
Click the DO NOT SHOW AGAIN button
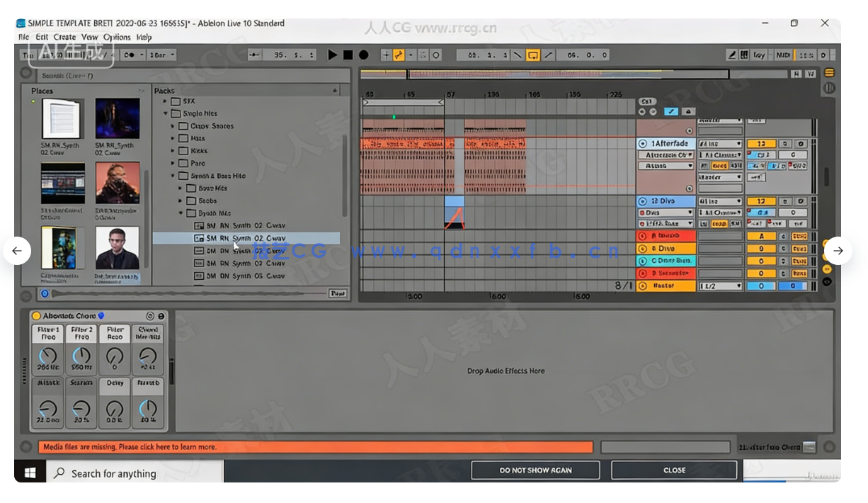(x=535, y=470)
